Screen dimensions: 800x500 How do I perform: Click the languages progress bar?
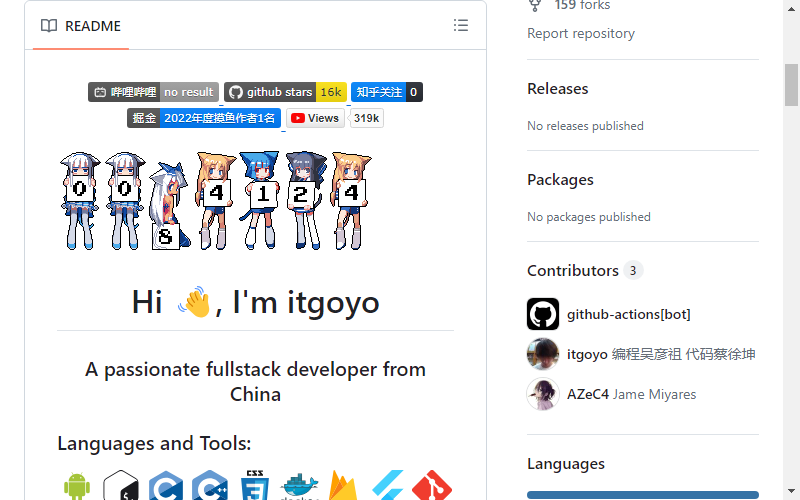[643, 495]
